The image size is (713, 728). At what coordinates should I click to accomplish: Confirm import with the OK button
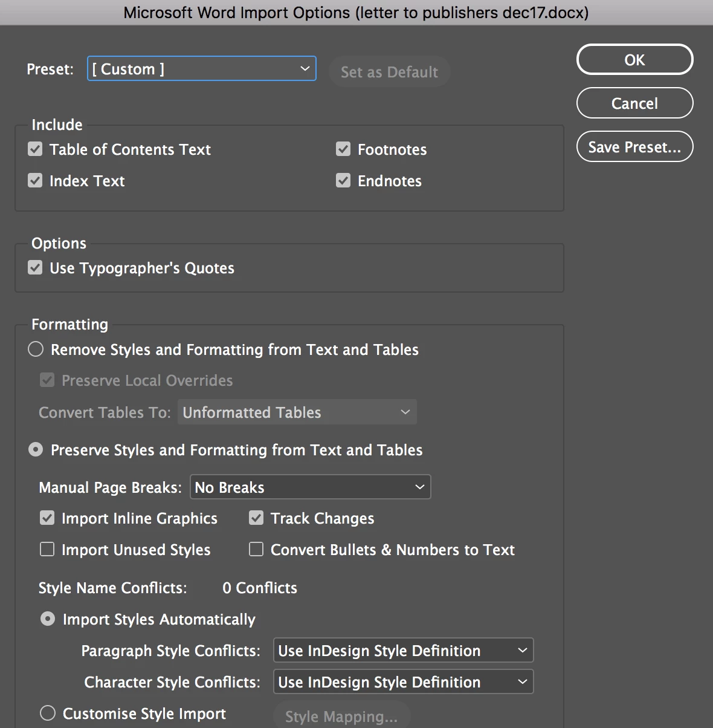click(634, 60)
